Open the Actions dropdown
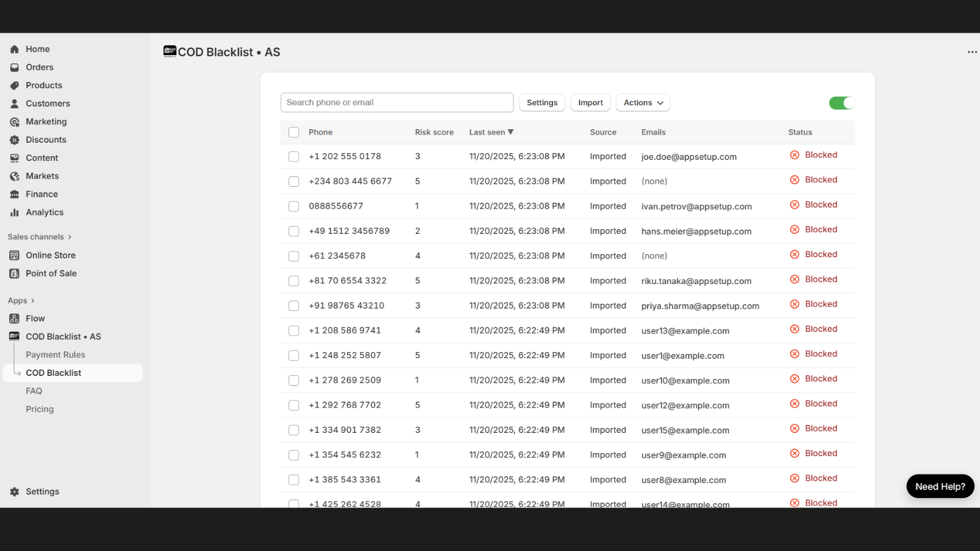 pos(643,103)
